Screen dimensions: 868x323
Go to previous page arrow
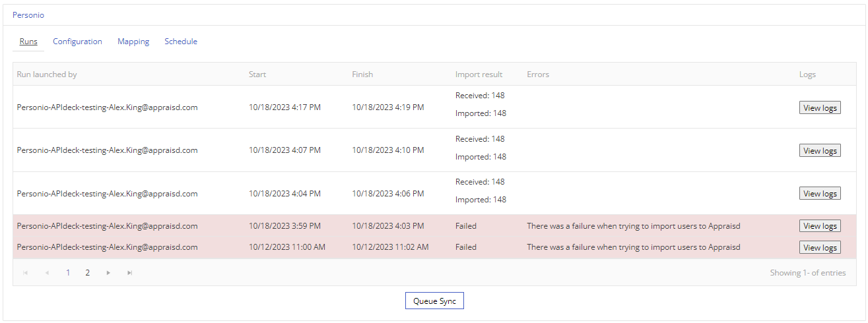[x=47, y=272]
